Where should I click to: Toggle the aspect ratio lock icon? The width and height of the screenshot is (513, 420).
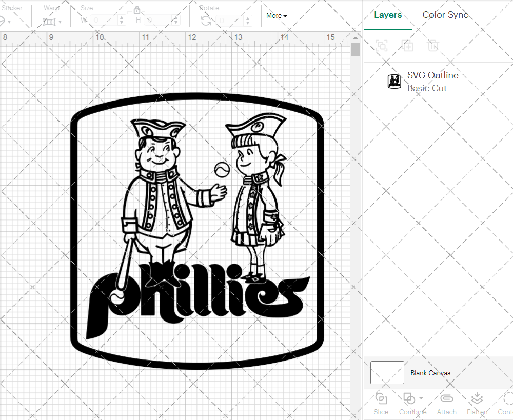pyautogui.click(x=137, y=10)
